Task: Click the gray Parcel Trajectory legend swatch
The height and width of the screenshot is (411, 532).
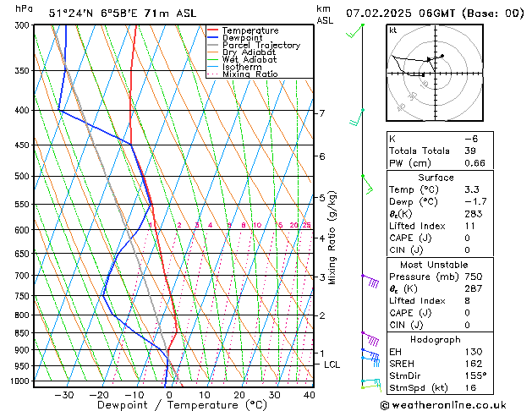Action: 213,45
